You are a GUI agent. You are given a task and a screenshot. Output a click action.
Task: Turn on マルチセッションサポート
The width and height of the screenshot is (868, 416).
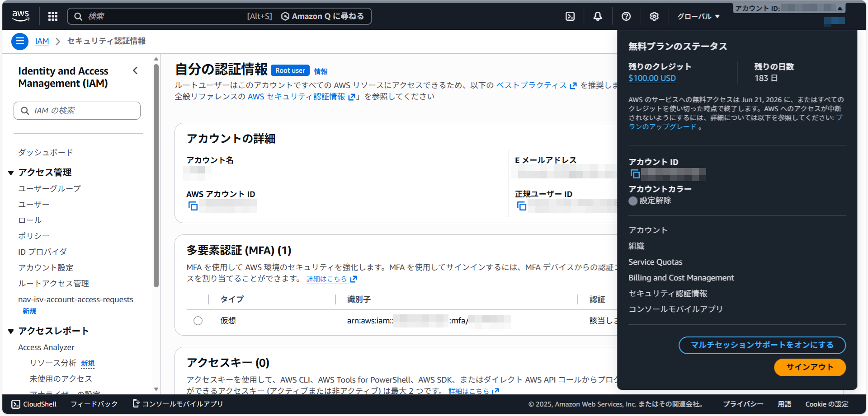click(x=762, y=345)
